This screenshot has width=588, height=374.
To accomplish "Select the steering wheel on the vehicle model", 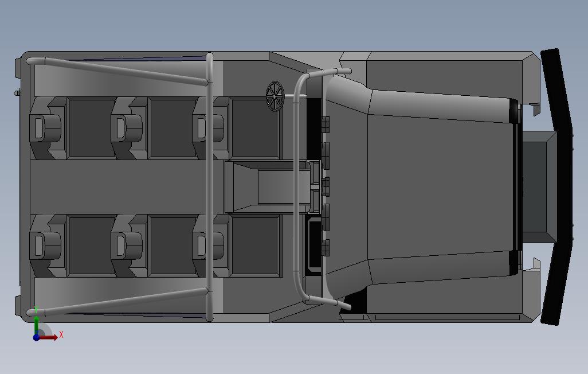I will click(x=275, y=96).
